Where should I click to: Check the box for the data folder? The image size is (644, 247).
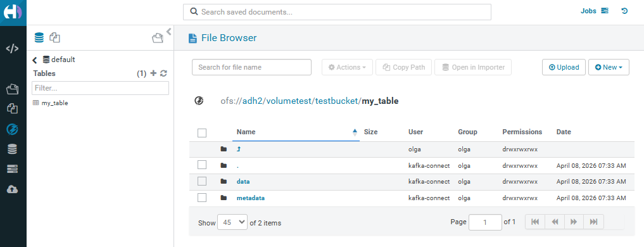pos(201,181)
